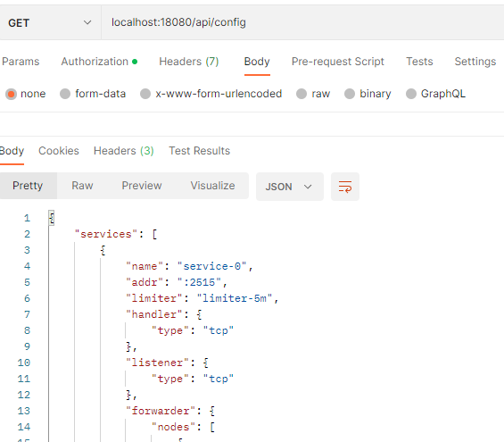The width and height of the screenshot is (504, 442).
Task: Open the response Headers (3) tab
Action: (124, 151)
